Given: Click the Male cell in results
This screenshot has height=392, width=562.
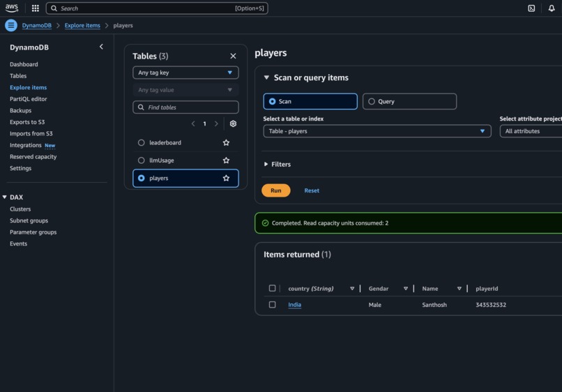Looking at the screenshot, I should tap(375, 305).
